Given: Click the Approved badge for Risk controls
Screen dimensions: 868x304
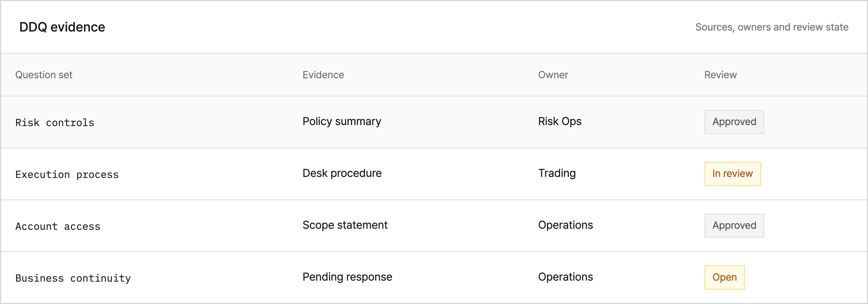Looking at the screenshot, I should [x=734, y=122].
